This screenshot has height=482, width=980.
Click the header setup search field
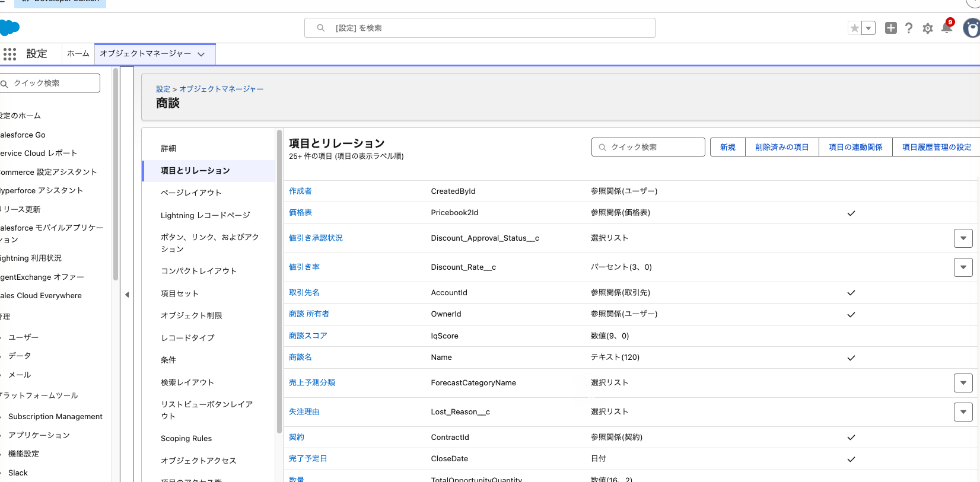point(479,28)
